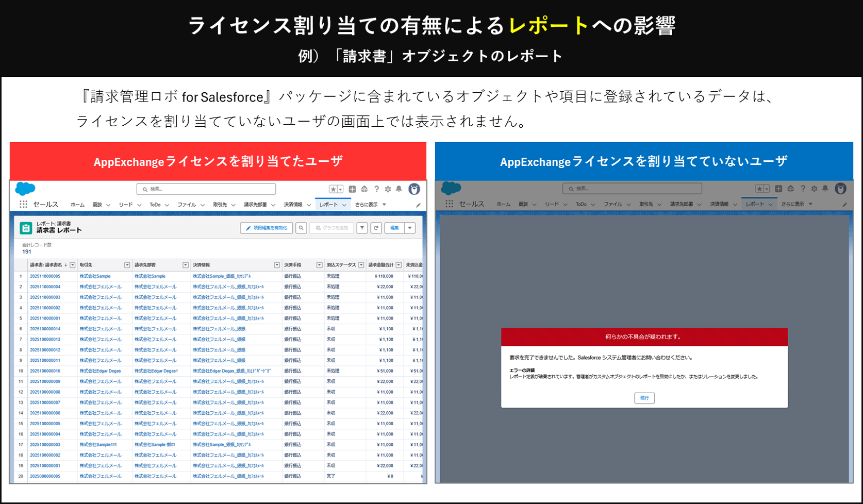Click the favorites star in the licensed-user screenshot
The image size is (863, 504).
point(334,189)
